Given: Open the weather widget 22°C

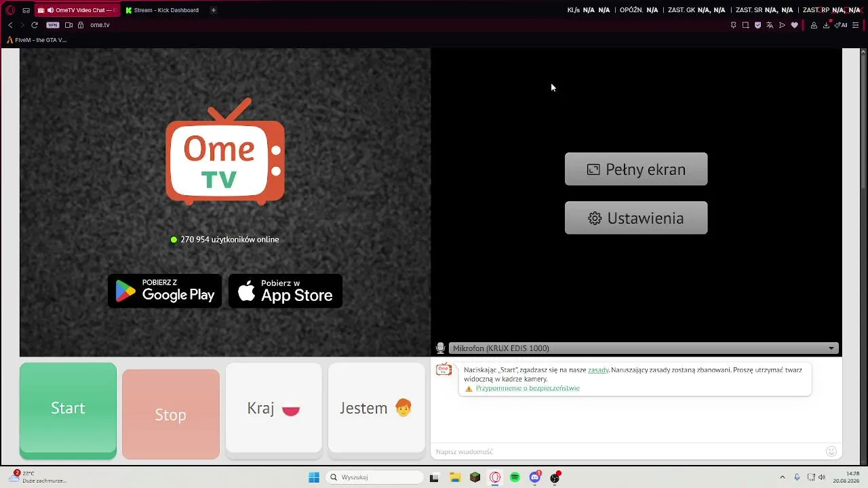Looking at the screenshot, I should (x=39, y=477).
